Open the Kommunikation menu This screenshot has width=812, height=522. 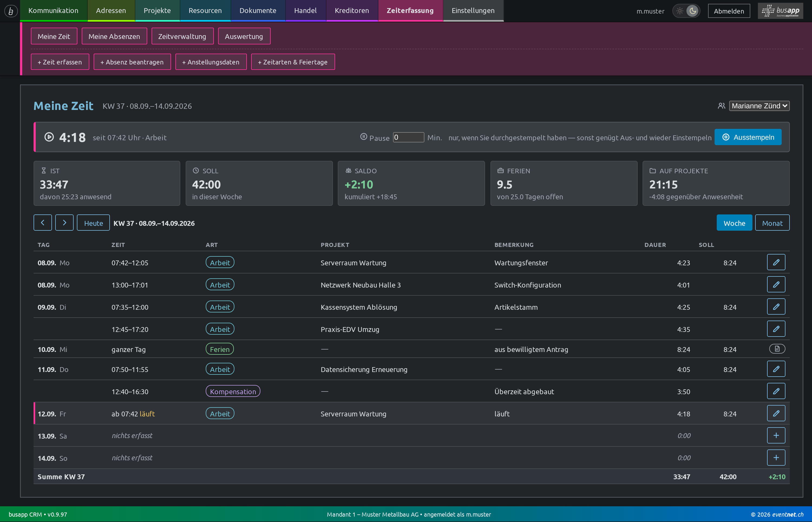[54, 11]
